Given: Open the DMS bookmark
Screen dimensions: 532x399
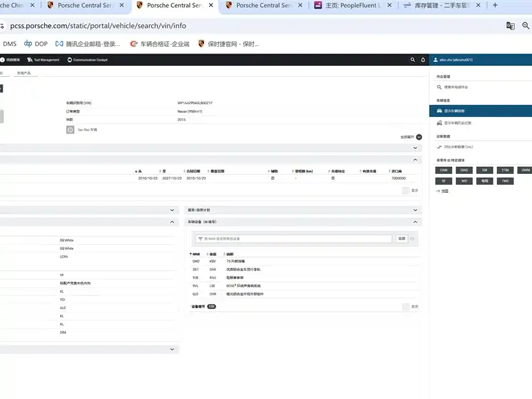Looking at the screenshot, I should point(10,43).
